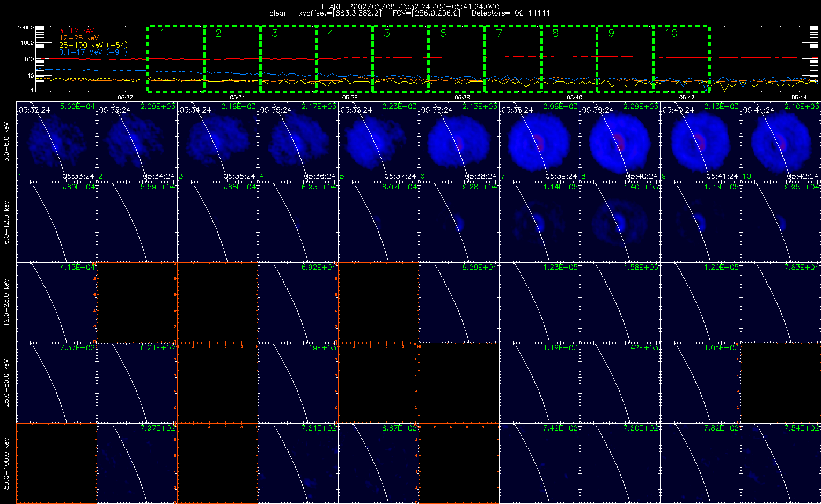
Task: Click the blue 0.1-17 MeV (-91) legend entry
Action: (93, 52)
